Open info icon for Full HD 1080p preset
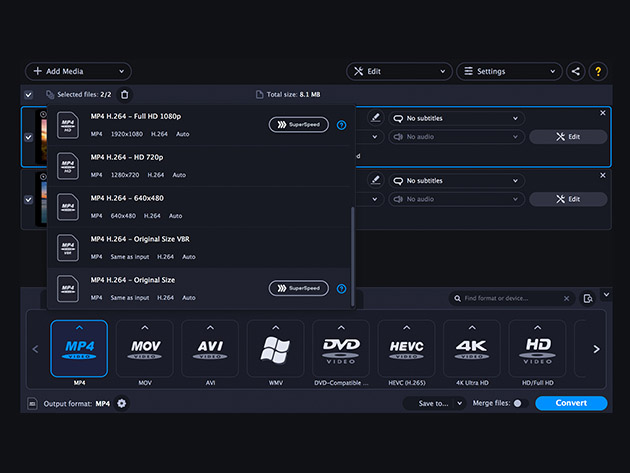630x473 pixels. (x=341, y=125)
